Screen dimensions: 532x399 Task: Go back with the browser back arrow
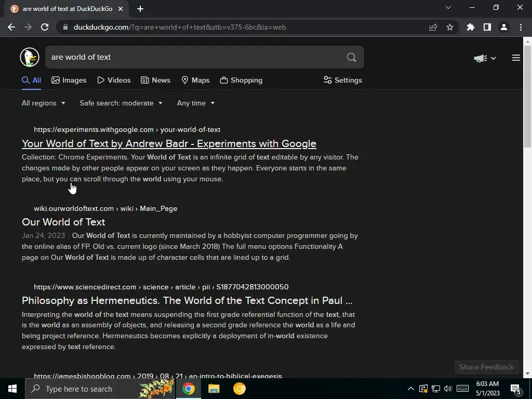[11, 27]
